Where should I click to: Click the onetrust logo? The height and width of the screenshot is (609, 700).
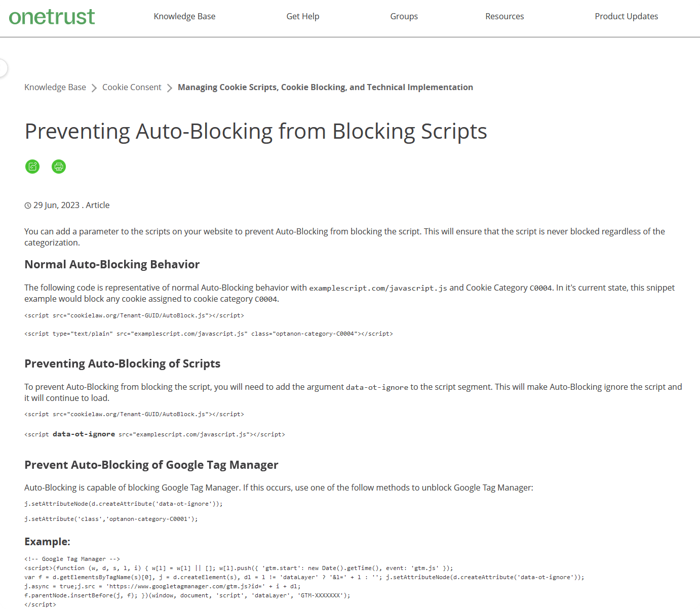coord(52,16)
